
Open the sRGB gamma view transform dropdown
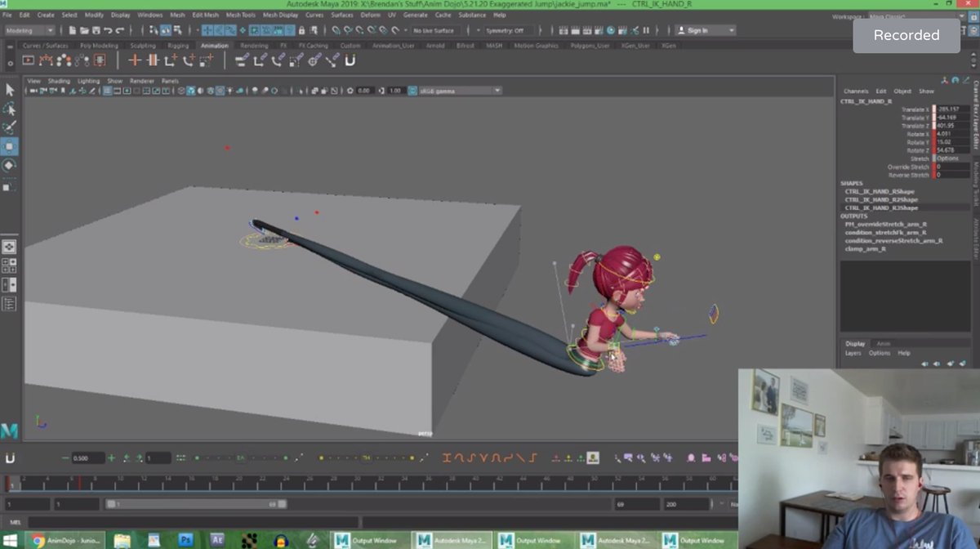tap(460, 91)
